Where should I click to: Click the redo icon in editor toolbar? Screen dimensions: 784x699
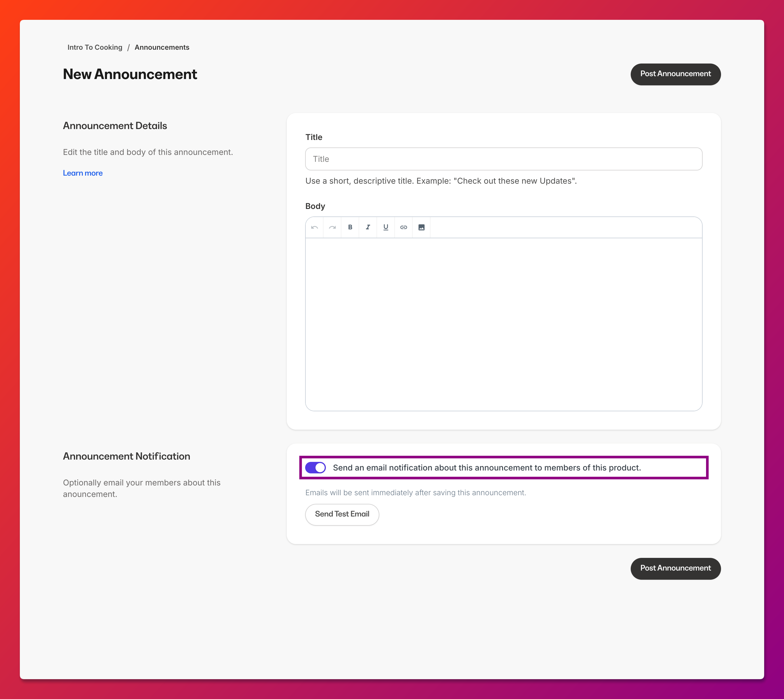click(332, 227)
